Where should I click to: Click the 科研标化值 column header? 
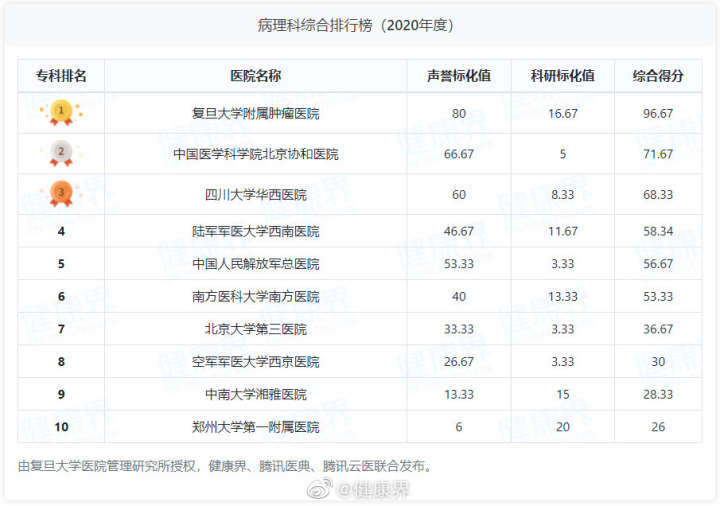562,76
